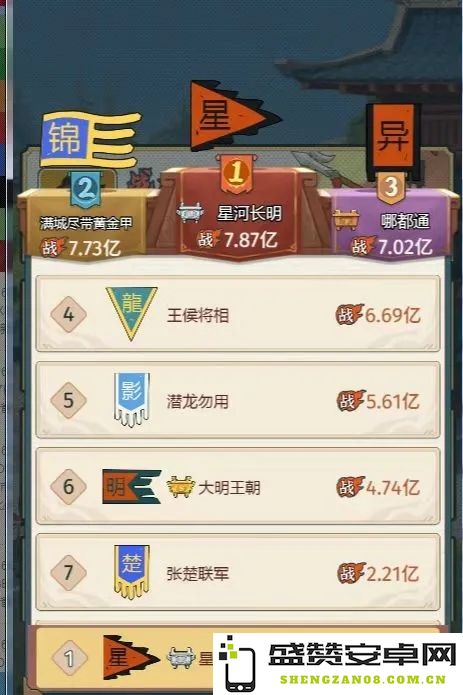The image size is (463, 695).
Task: Click the orange 异 vertical banner
Action: click(393, 137)
